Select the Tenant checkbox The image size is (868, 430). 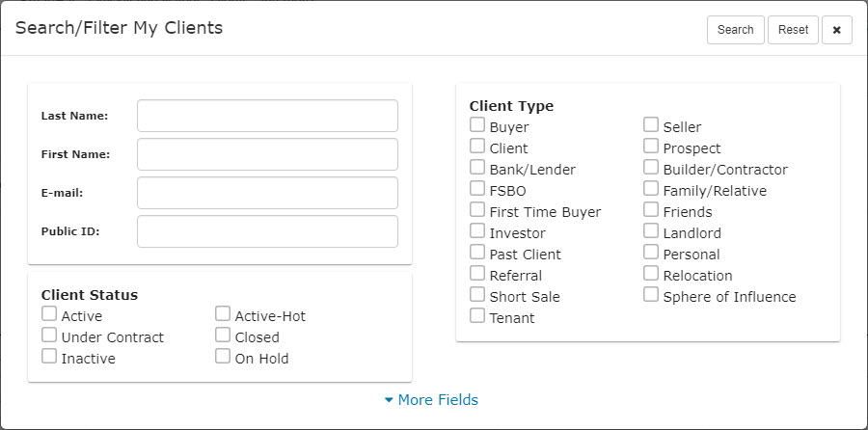[x=477, y=316]
